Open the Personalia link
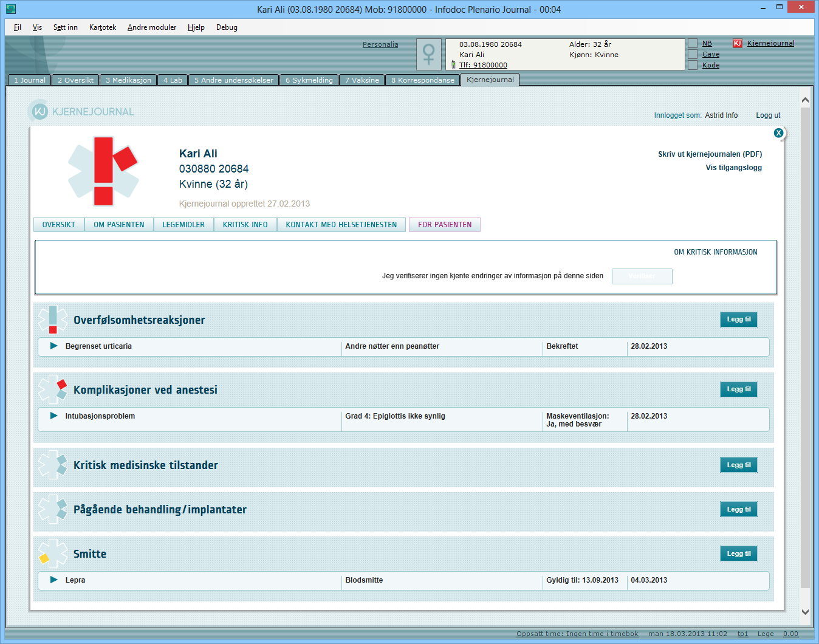 click(380, 44)
